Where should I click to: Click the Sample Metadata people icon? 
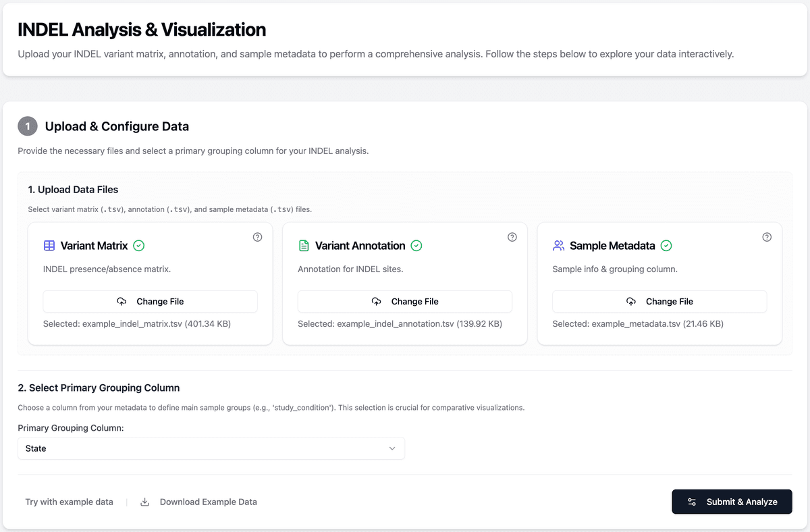tap(558, 246)
